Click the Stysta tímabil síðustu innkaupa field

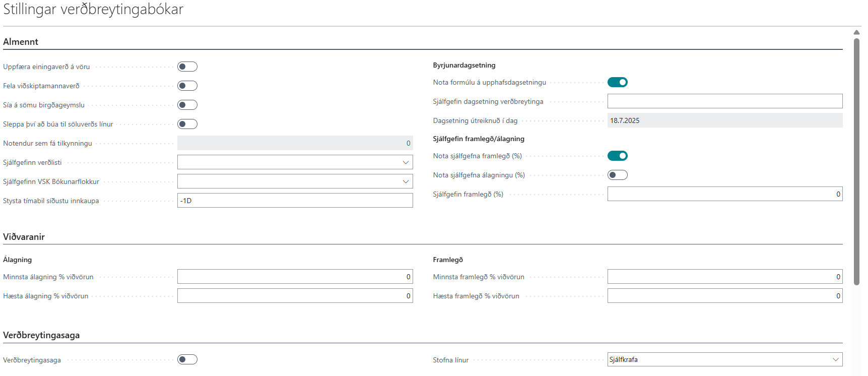(x=295, y=201)
